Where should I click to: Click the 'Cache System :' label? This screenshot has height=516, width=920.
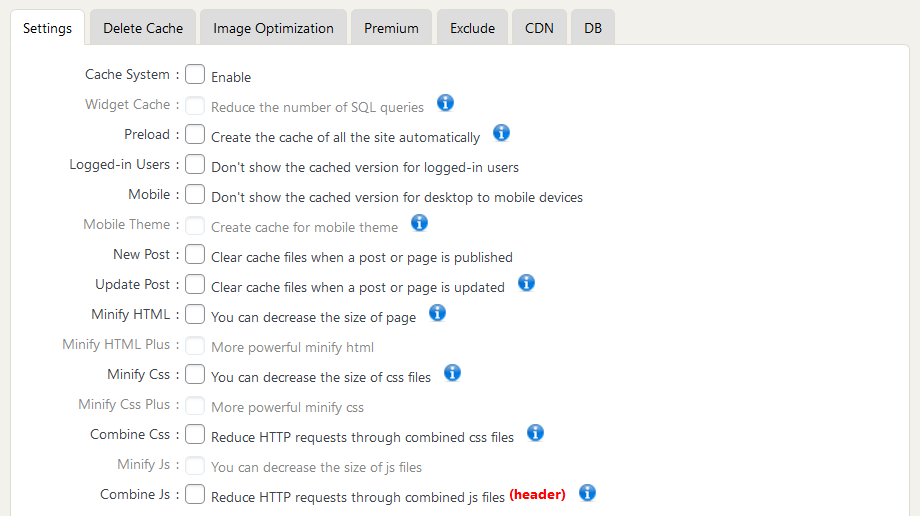coord(132,75)
